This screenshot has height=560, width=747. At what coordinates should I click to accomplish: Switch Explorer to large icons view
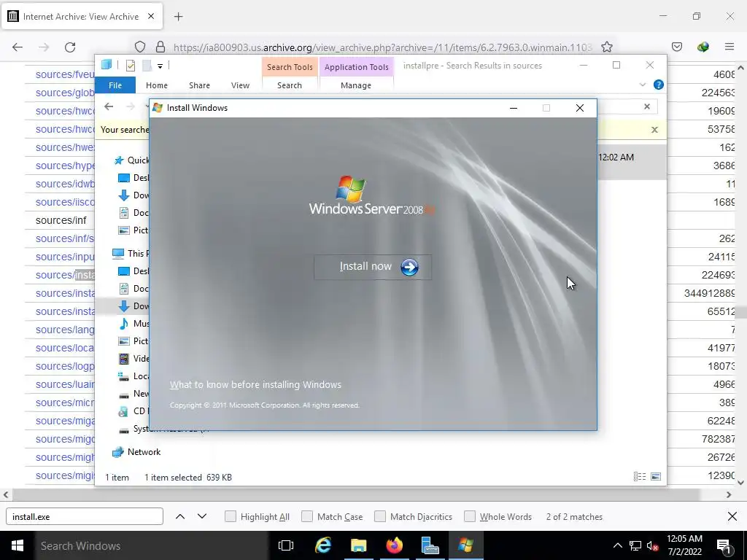[x=656, y=477]
